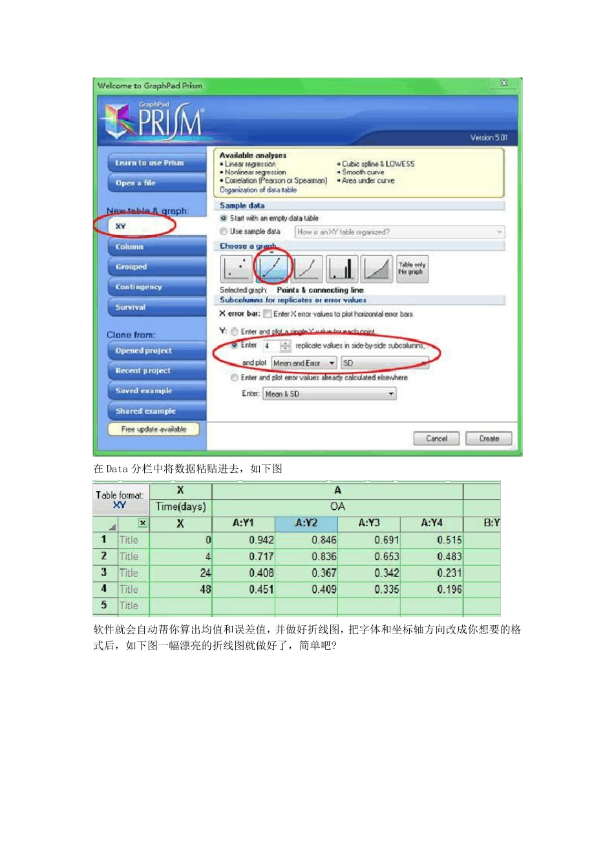Click the Prism logo in the header
The height and width of the screenshot is (868, 614).
pyautogui.click(x=154, y=121)
